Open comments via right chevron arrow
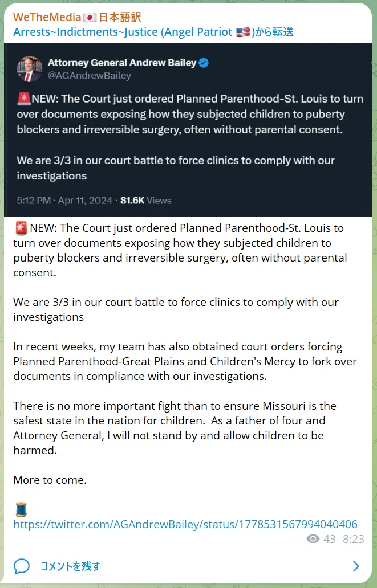Screen dimensions: 377x588 point(356,566)
